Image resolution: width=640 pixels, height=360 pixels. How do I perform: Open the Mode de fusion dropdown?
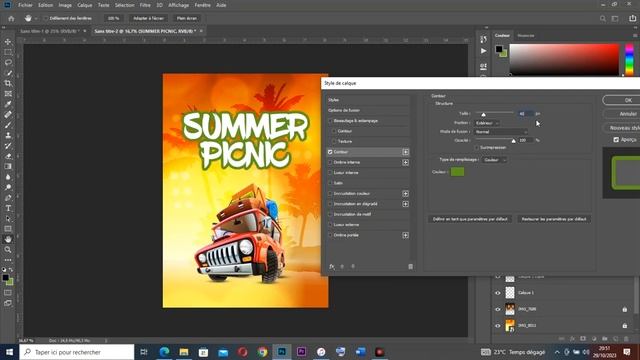pos(501,132)
